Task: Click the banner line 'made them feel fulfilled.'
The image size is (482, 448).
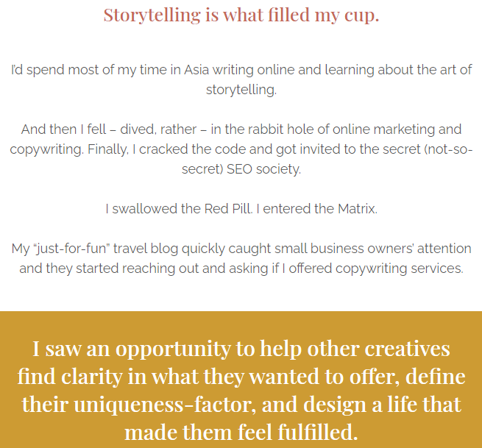Action: (241, 432)
